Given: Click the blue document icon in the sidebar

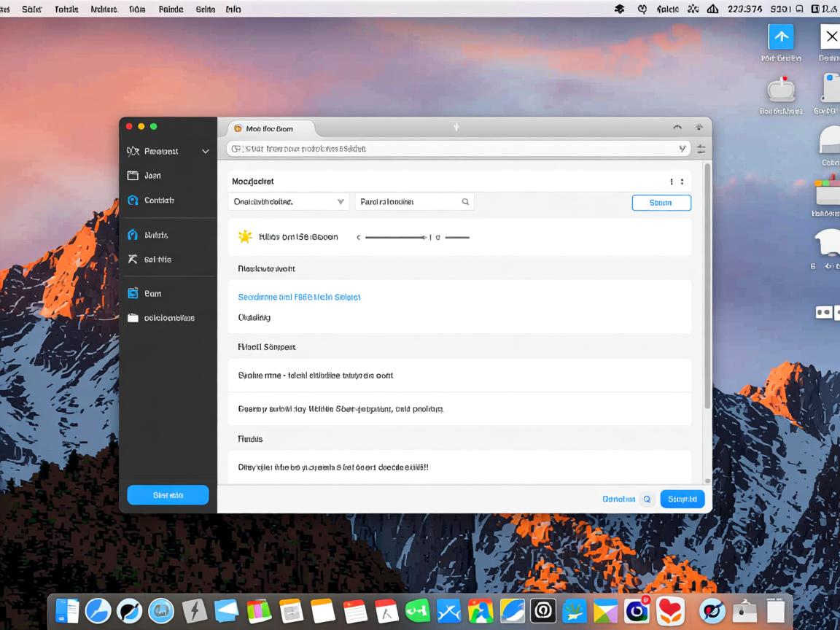Looking at the screenshot, I should tap(133, 293).
